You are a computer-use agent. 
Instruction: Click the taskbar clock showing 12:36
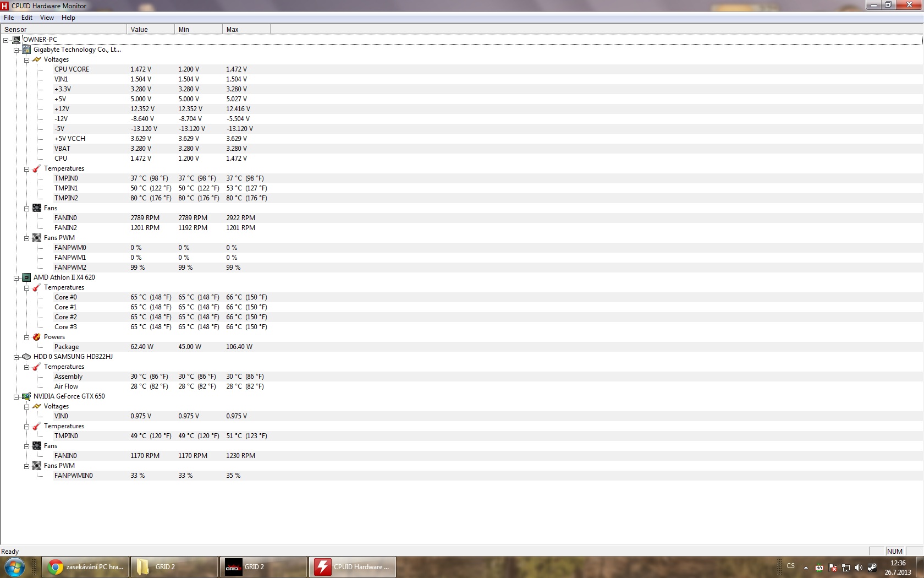coord(898,568)
